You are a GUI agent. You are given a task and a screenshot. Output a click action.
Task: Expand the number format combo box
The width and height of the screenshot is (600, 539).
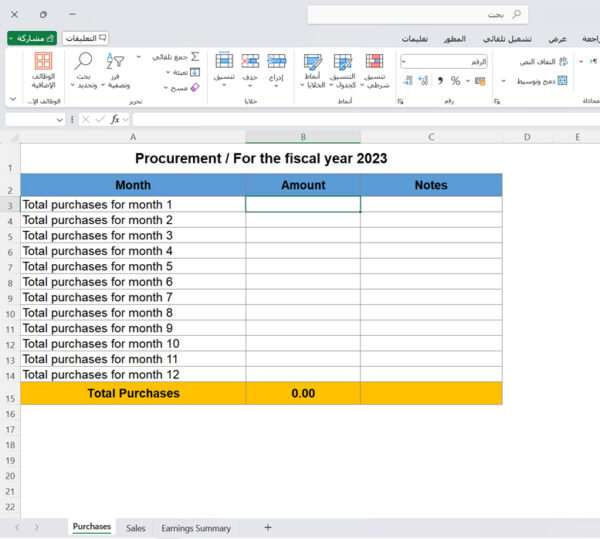pos(404,62)
